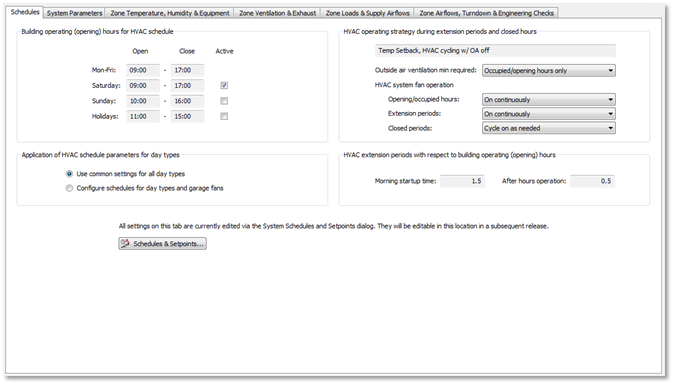This screenshot has height=385, width=674.
Task: Click the Saturday close time field
Action: point(187,86)
